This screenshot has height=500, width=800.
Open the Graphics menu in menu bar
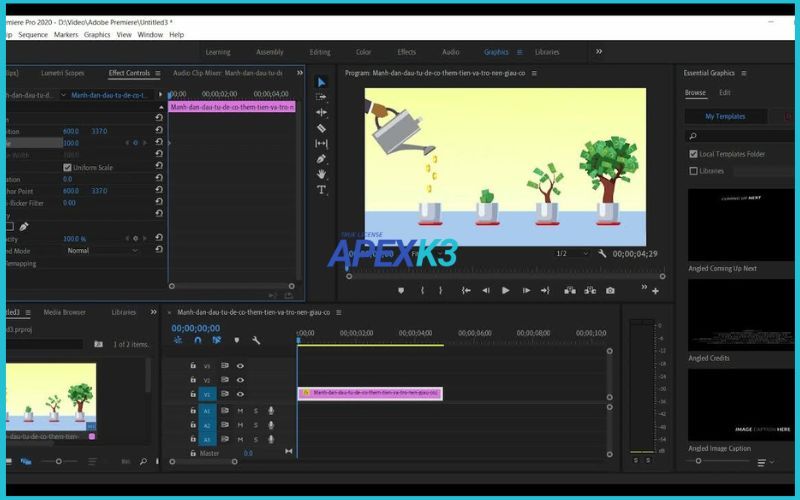coord(97,35)
